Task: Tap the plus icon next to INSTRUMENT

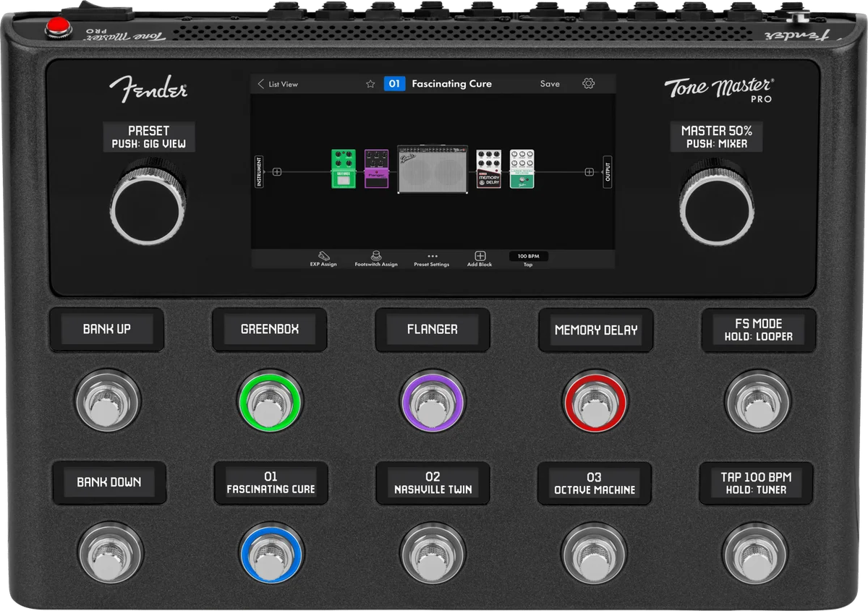Action: click(x=276, y=172)
